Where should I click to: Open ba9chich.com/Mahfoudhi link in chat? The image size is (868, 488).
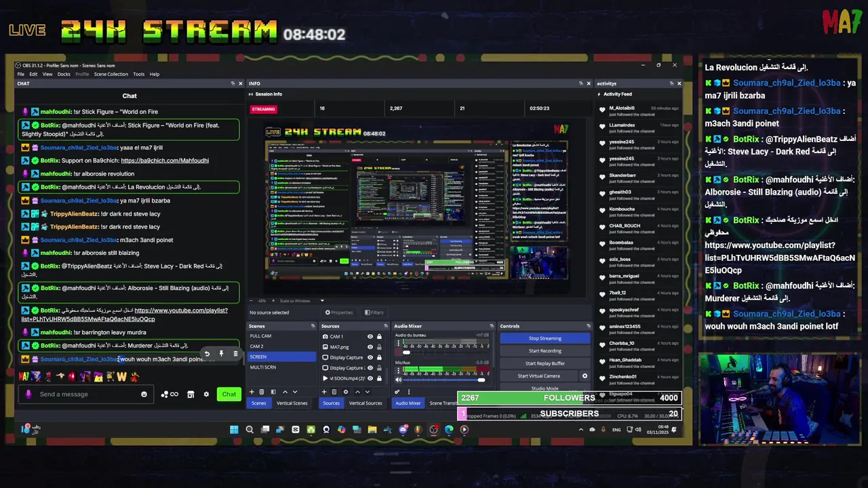point(165,161)
